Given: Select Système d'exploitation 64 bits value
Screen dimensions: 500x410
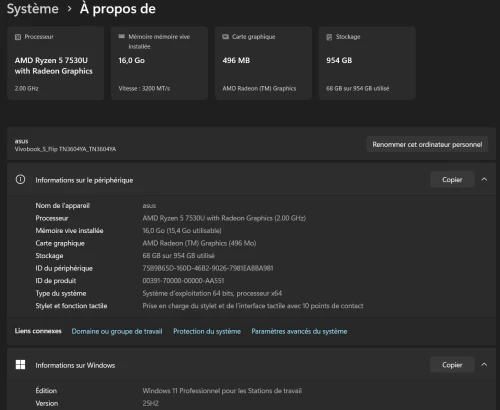Looking at the screenshot, I should [x=212, y=293].
